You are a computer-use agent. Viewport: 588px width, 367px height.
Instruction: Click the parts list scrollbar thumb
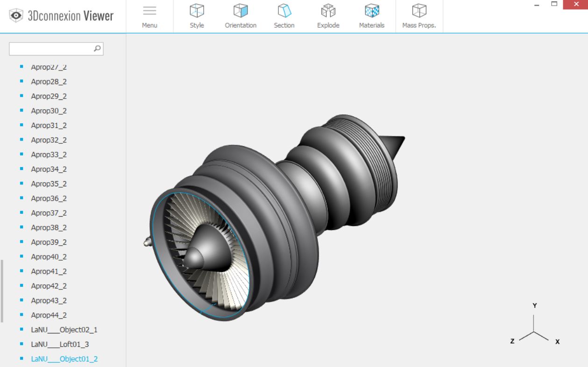coord(2,291)
